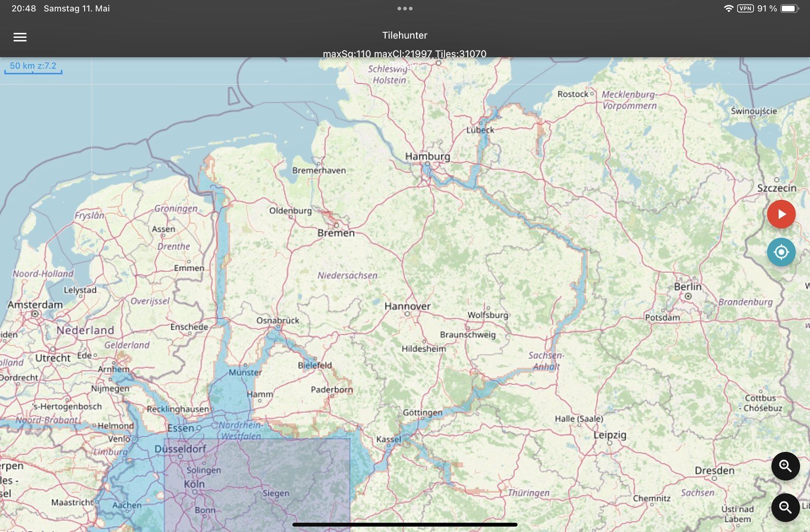
Task: Tap Hamburg on the map
Action: coord(427,157)
